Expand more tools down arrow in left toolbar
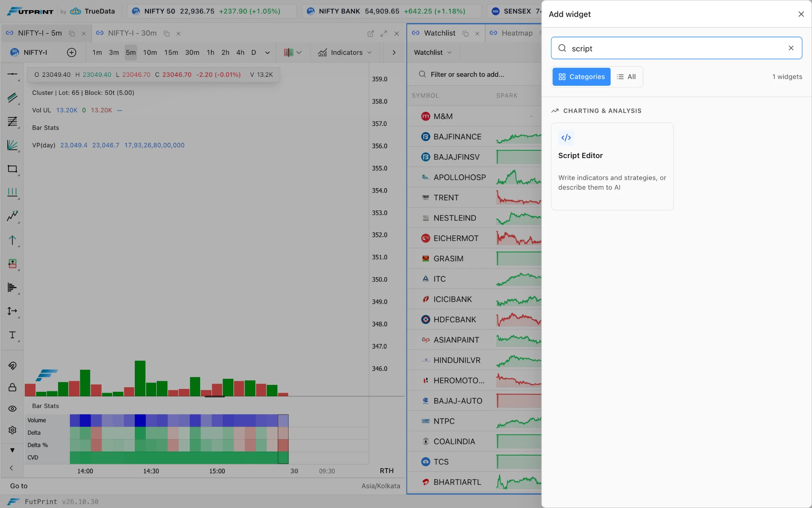Screen dimensions: 812x508 tap(12, 450)
